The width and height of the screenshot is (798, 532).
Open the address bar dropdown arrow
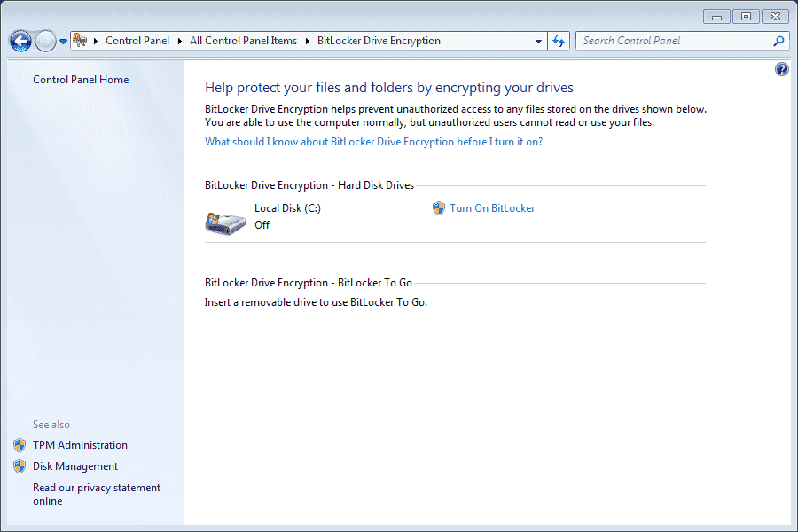tap(538, 40)
